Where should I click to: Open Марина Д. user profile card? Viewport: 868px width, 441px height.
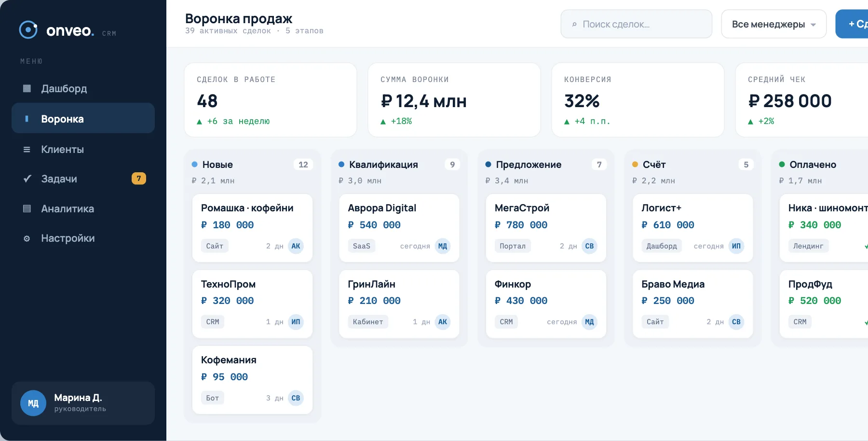pos(83,403)
